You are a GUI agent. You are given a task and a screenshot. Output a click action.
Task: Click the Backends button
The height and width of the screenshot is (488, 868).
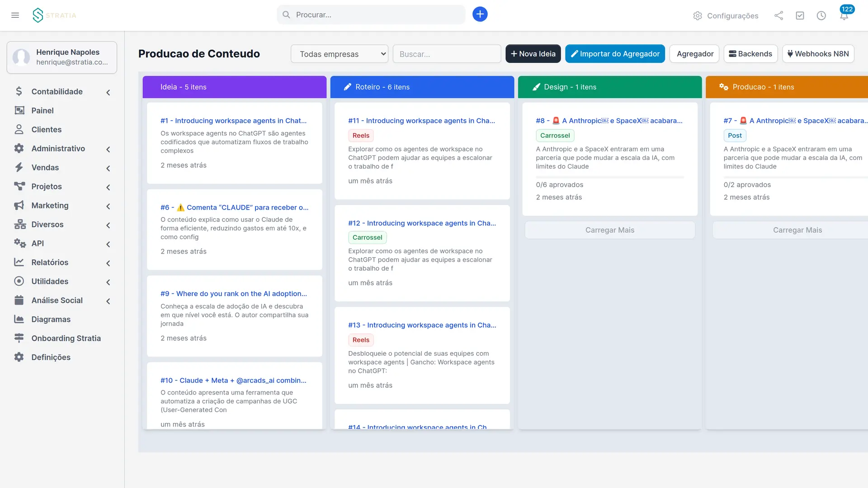tap(750, 54)
